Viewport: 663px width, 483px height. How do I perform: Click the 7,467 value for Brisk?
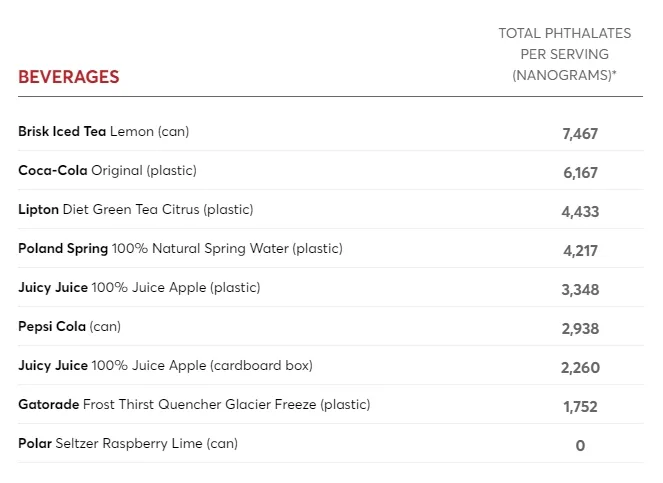click(580, 133)
